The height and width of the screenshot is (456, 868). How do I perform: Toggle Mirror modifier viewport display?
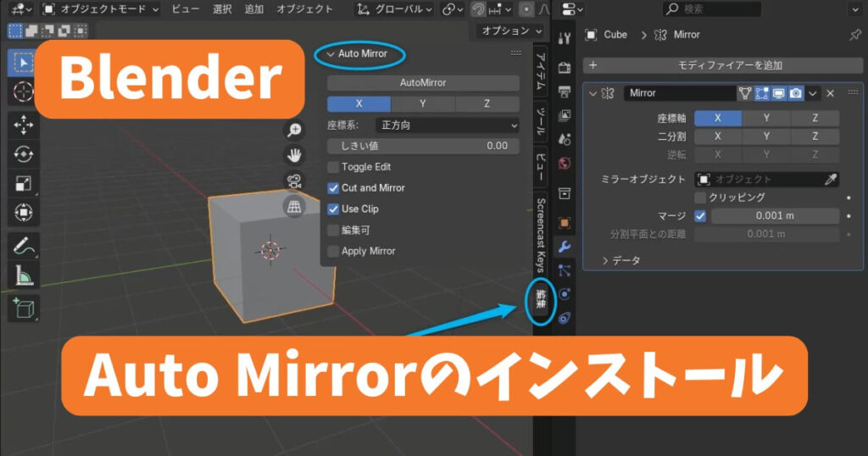coord(779,93)
